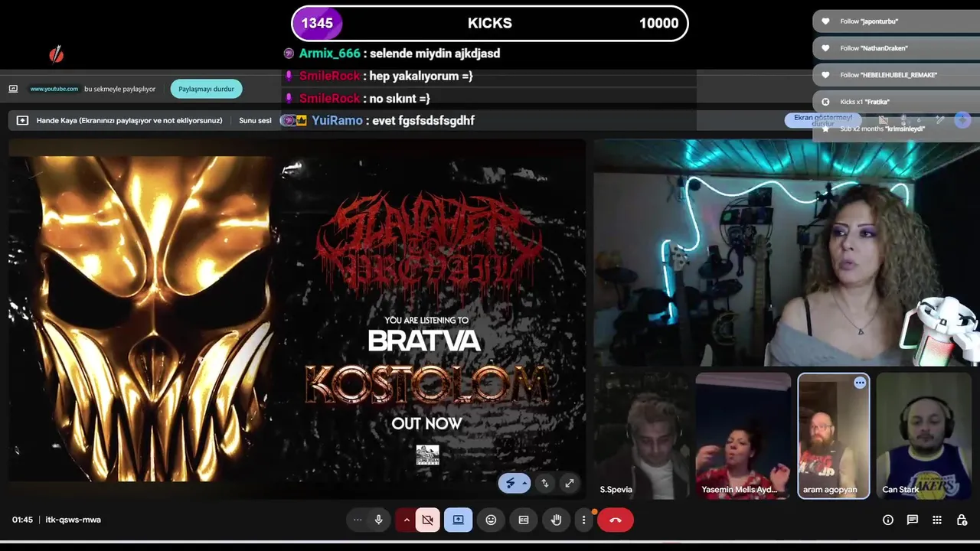Viewport: 980px width, 551px height.
Task: Click Armix_666 chat username
Action: [329, 54]
